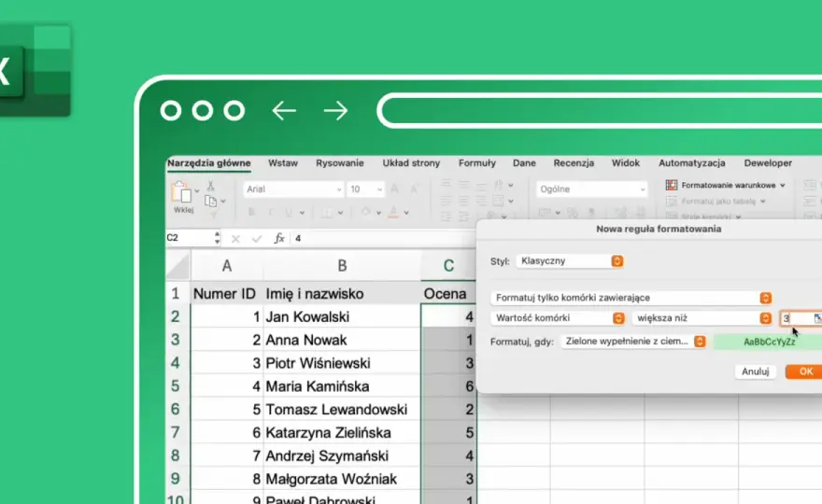This screenshot has height=504, width=822.
Task: Click the Anuluj button
Action: (x=756, y=371)
